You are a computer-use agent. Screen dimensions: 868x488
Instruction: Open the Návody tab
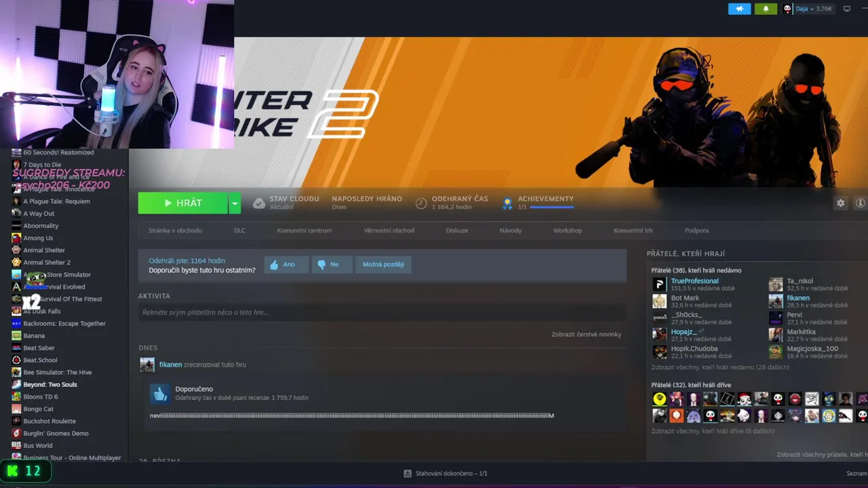(x=511, y=230)
